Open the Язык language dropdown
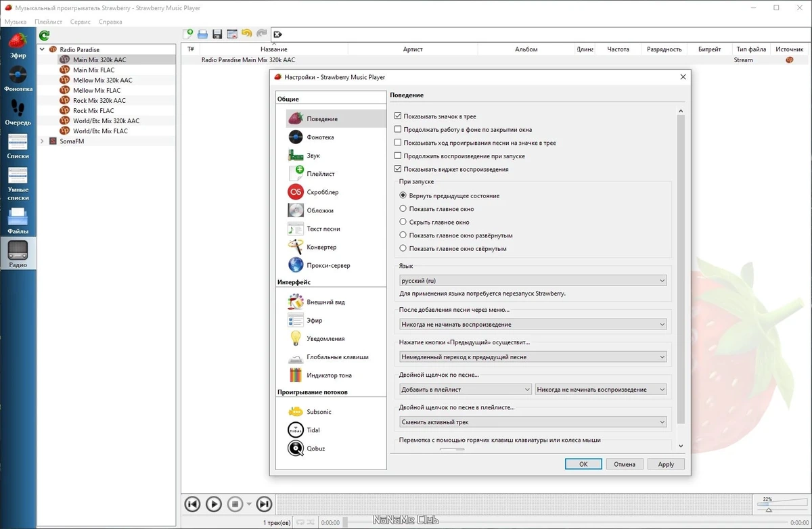 533,281
